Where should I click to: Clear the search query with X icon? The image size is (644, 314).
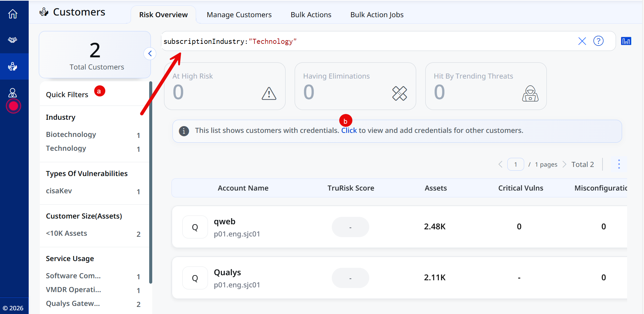[582, 41]
